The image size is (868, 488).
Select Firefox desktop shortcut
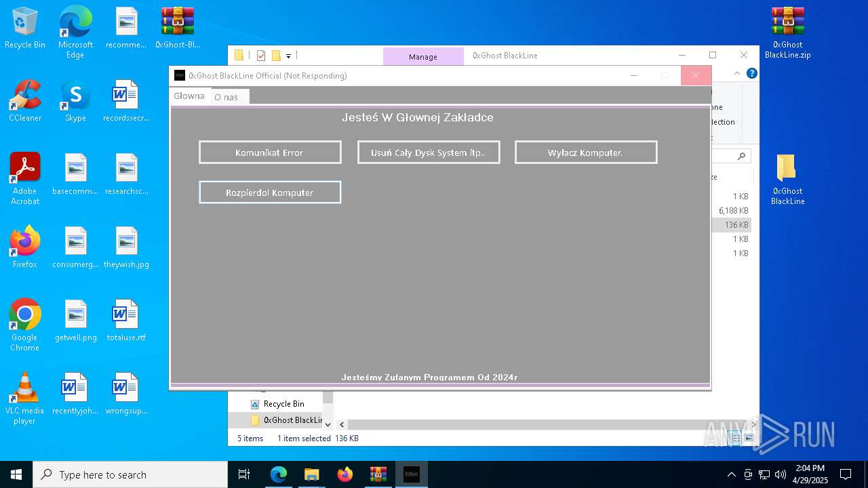tap(25, 247)
